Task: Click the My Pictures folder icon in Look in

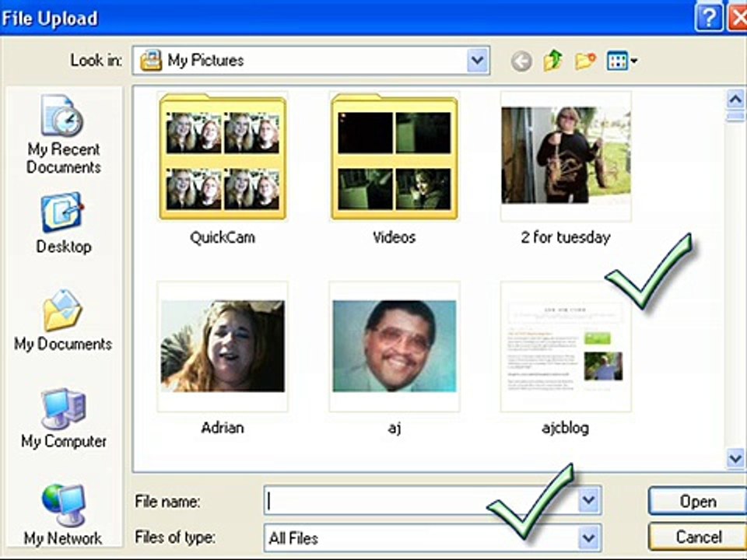Action: tap(150, 61)
